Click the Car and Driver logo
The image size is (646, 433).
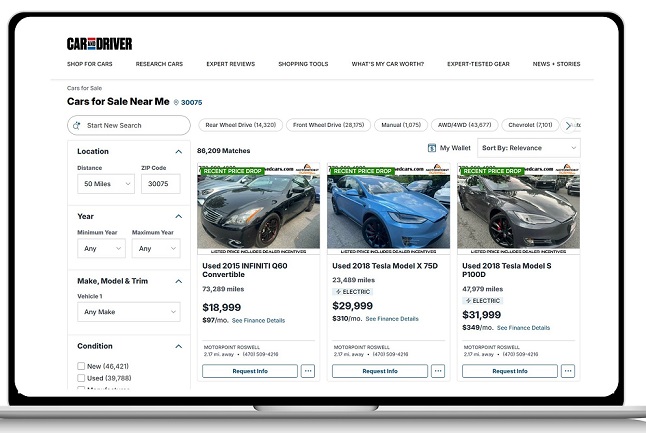click(99, 43)
